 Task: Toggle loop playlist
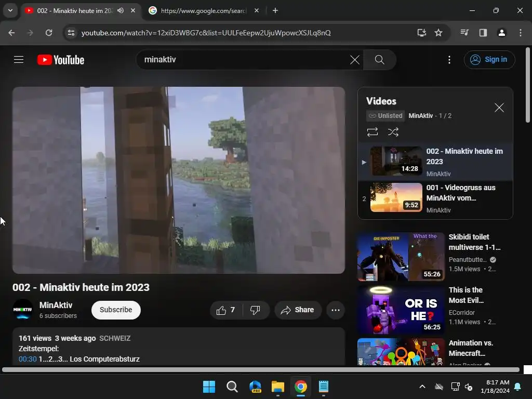(372, 131)
